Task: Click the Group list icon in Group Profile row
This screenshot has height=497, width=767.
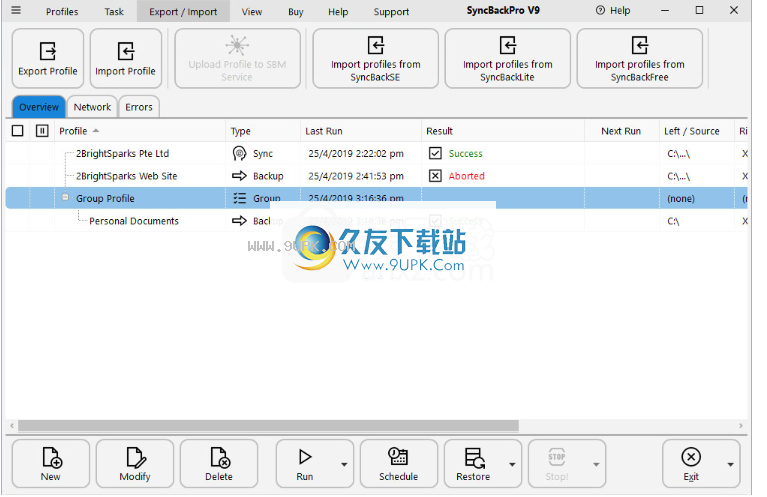Action: click(x=239, y=198)
